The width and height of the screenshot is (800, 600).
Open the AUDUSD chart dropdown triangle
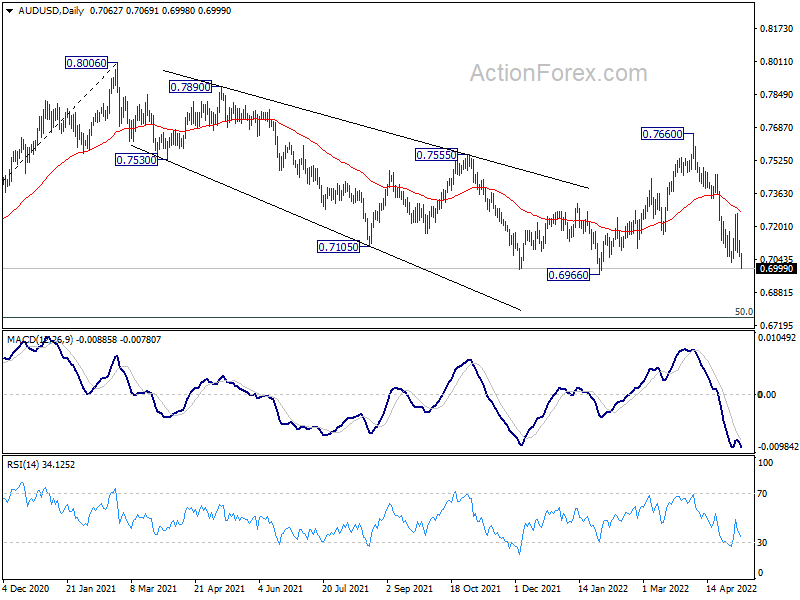click(x=10, y=11)
